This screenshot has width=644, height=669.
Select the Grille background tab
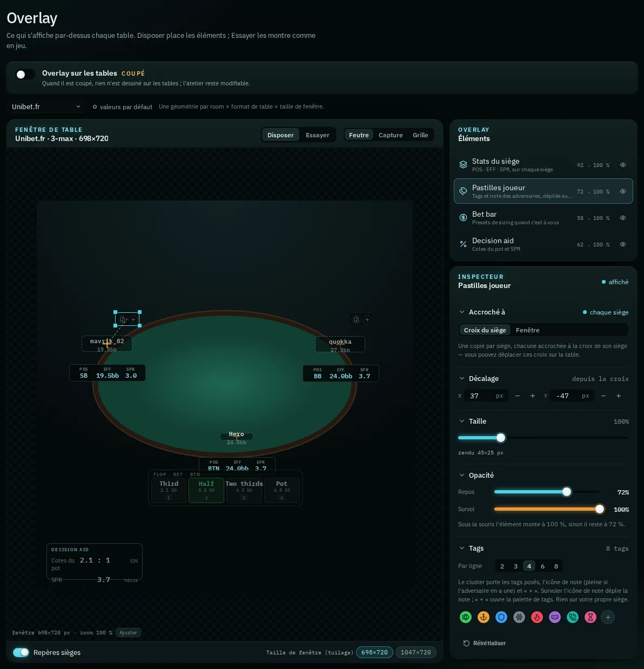(420, 135)
